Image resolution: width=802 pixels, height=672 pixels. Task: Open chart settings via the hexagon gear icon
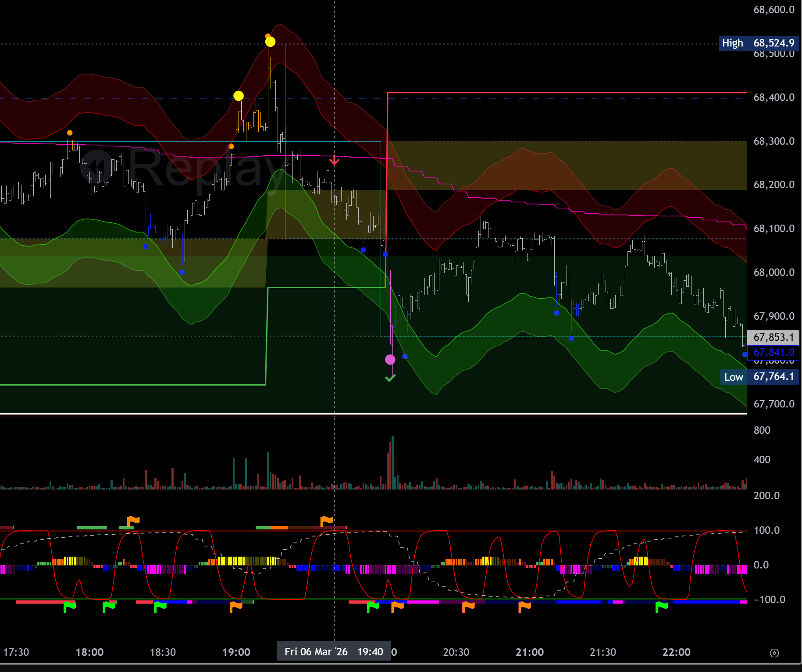[774, 653]
